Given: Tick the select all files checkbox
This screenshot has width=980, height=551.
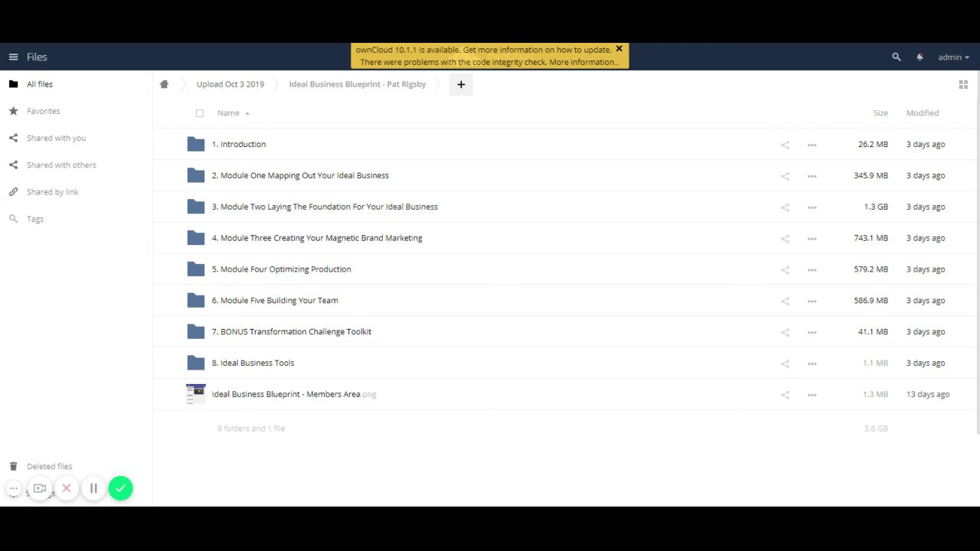Looking at the screenshot, I should 200,113.
